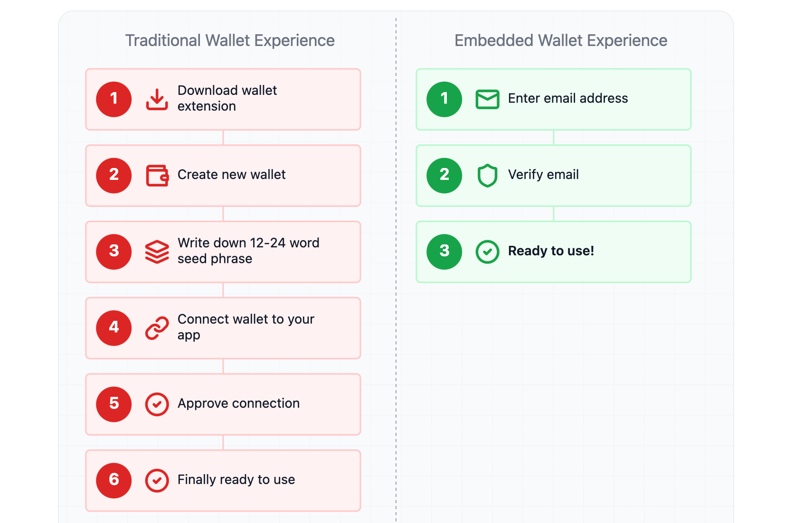Click the red number 1 circle badge
812x523 pixels.
(114, 99)
